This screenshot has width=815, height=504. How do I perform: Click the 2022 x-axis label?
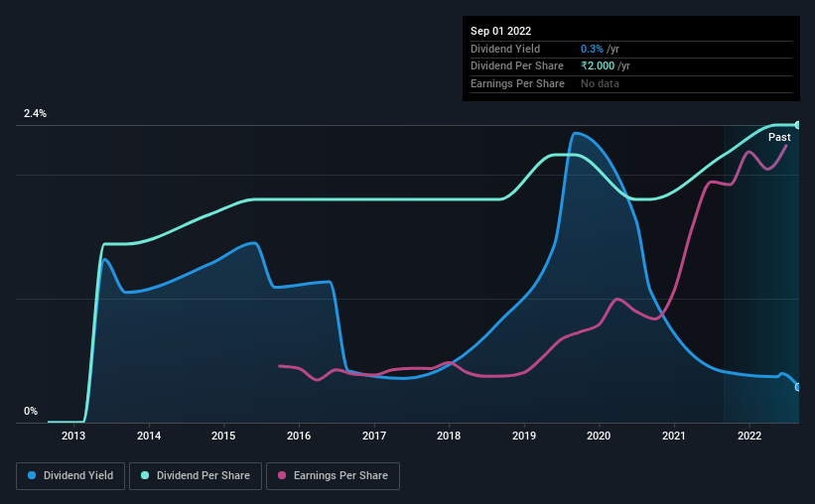(x=749, y=436)
